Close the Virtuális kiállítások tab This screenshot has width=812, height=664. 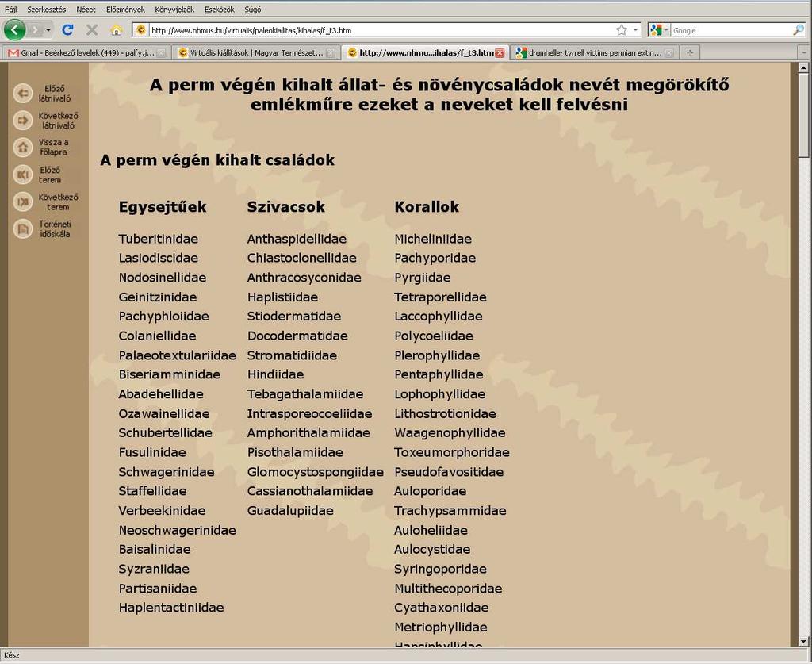click(330, 52)
